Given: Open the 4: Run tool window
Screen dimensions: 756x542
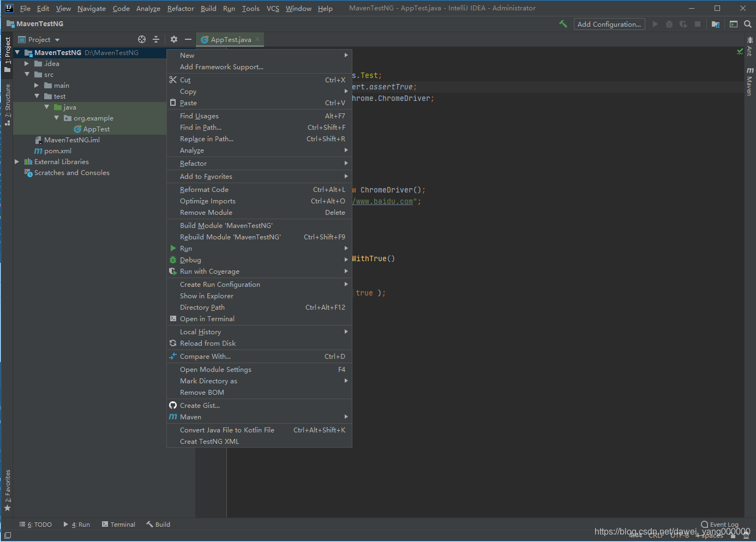Looking at the screenshot, I should (x=76, y=525).
